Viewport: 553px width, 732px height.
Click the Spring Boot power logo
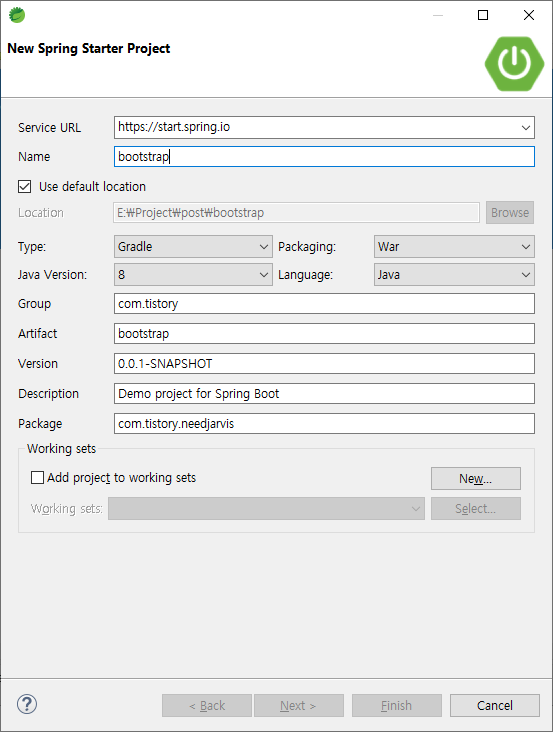coord(514,63)
